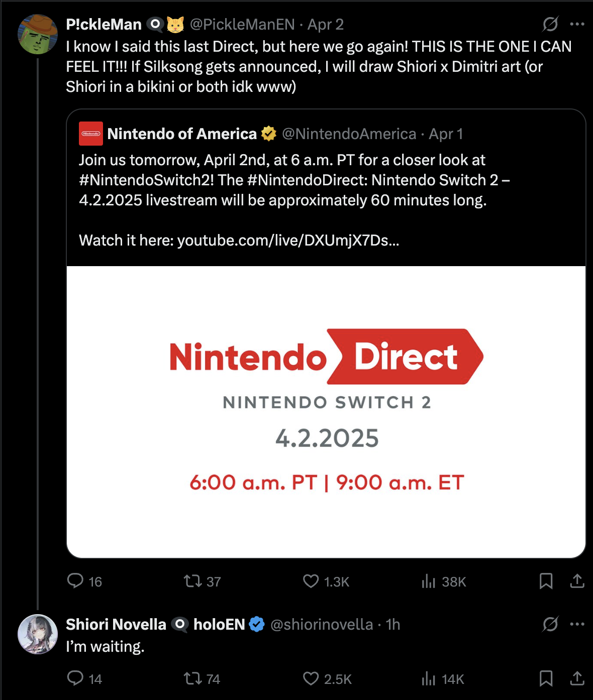Viewport: 593px width, 700px height.
Task: Bookmark Shiori Novella's reply
Action: (546, 678)
